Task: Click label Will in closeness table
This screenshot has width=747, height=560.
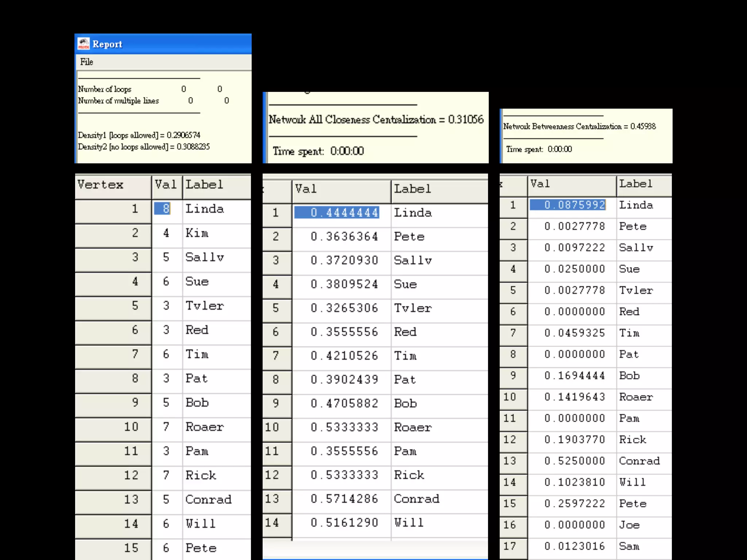Action: tap(409, 523)
